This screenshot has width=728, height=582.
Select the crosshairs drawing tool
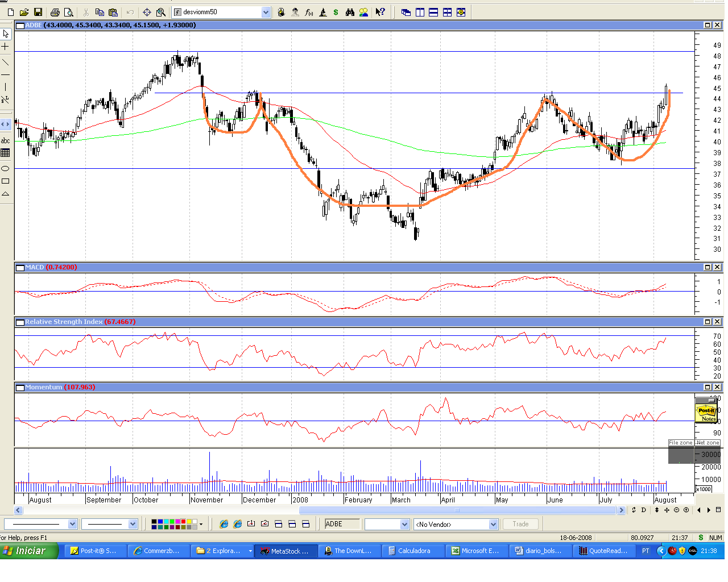point(6,47)
